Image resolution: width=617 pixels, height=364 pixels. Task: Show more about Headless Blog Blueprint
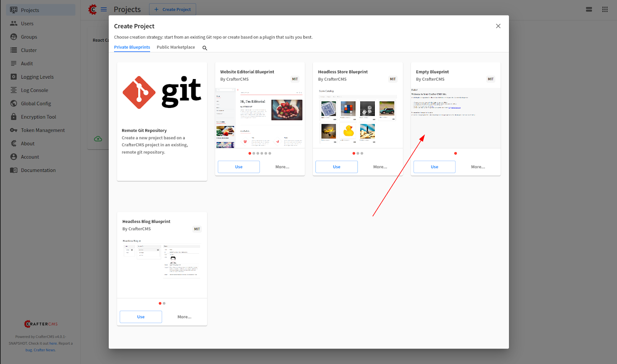184,317
